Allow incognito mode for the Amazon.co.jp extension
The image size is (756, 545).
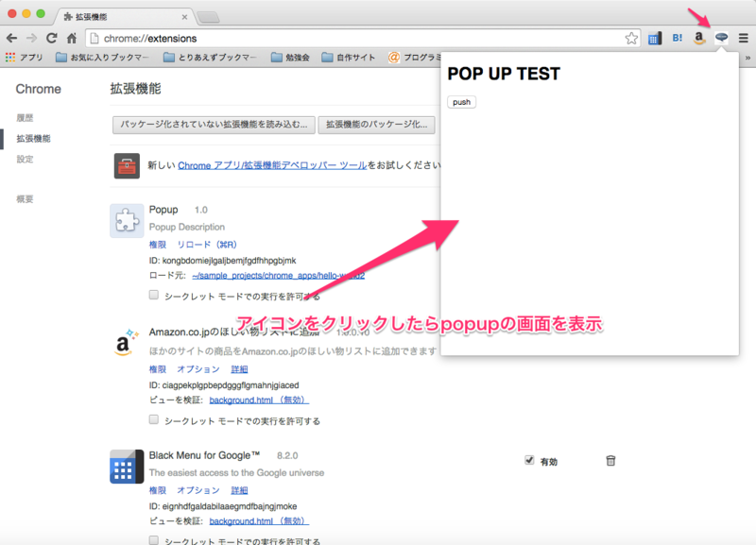(x=153, y=419)
